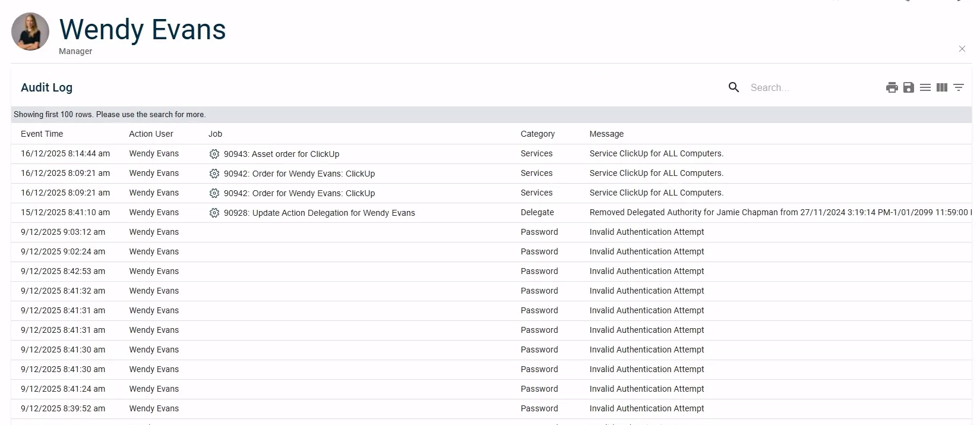Open job 90943: Asset order for ClickUp

(282, 154)
